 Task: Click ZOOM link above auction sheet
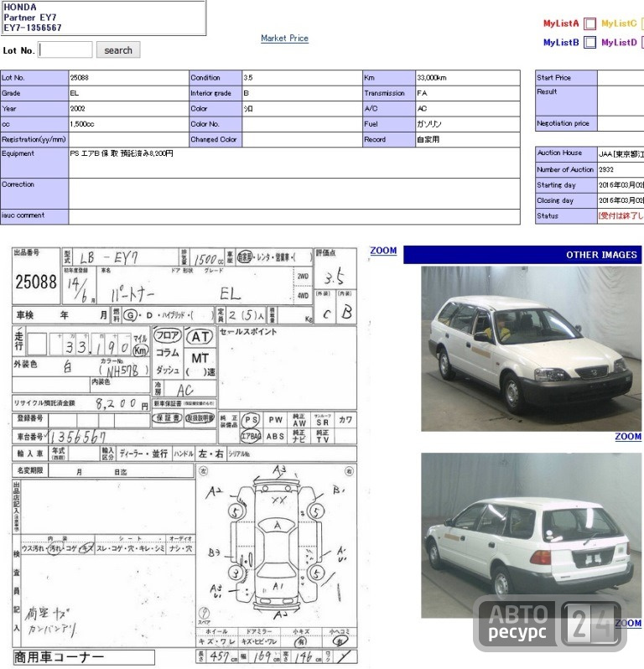click(383, 251)
